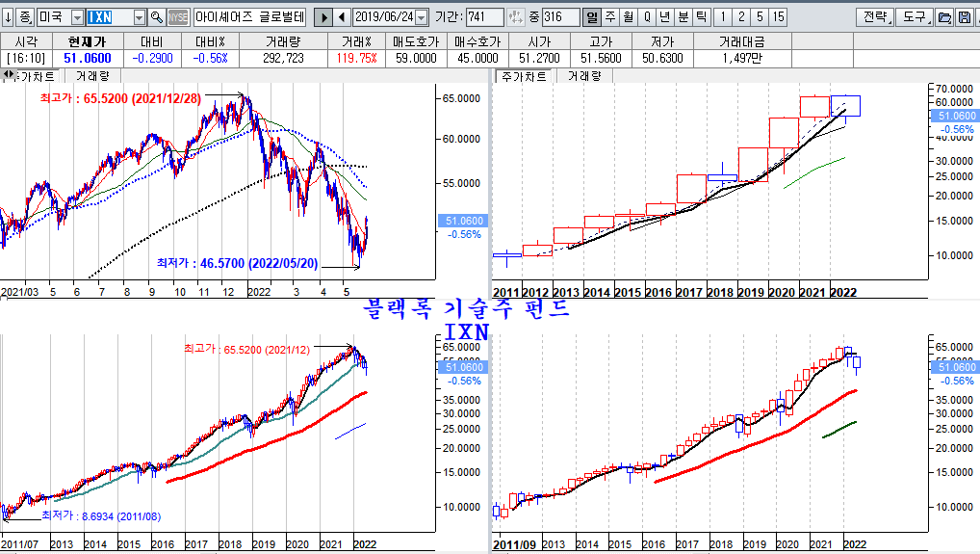Select the 주가차트 tab in right chart

tap(521, 75)
